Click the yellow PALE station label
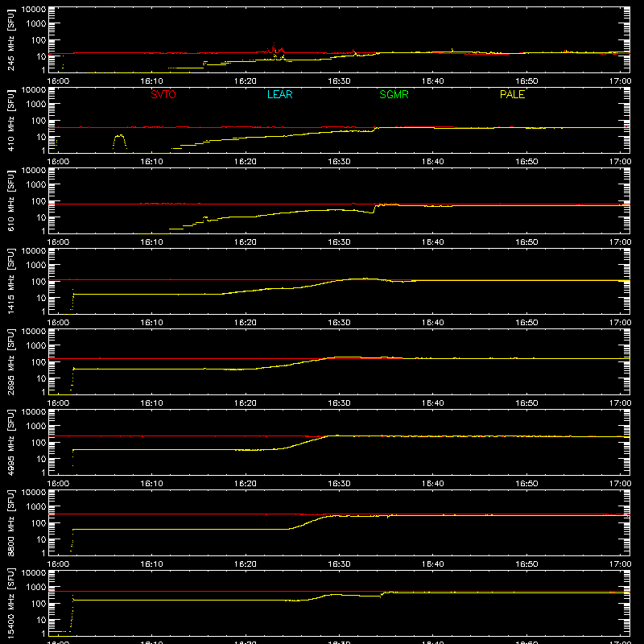Image resolution: width=644 pixels, height=644 pixels. [512, 94]
